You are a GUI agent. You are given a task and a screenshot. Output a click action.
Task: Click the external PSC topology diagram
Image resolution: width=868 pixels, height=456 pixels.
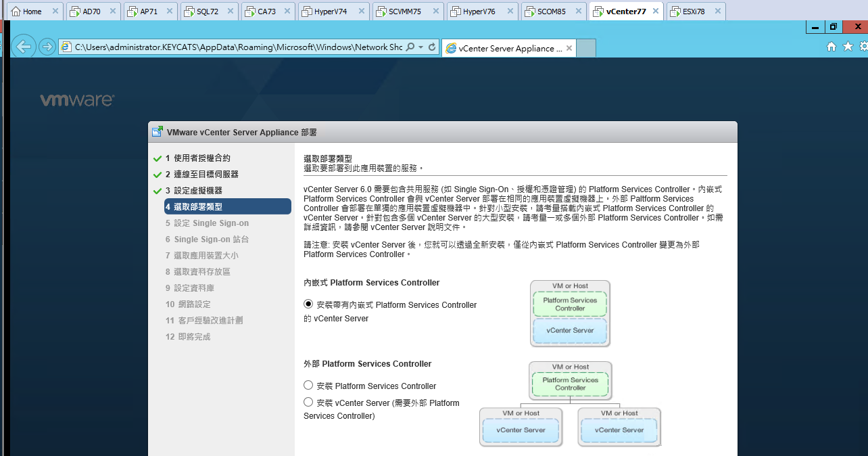(x=571, y=404)
